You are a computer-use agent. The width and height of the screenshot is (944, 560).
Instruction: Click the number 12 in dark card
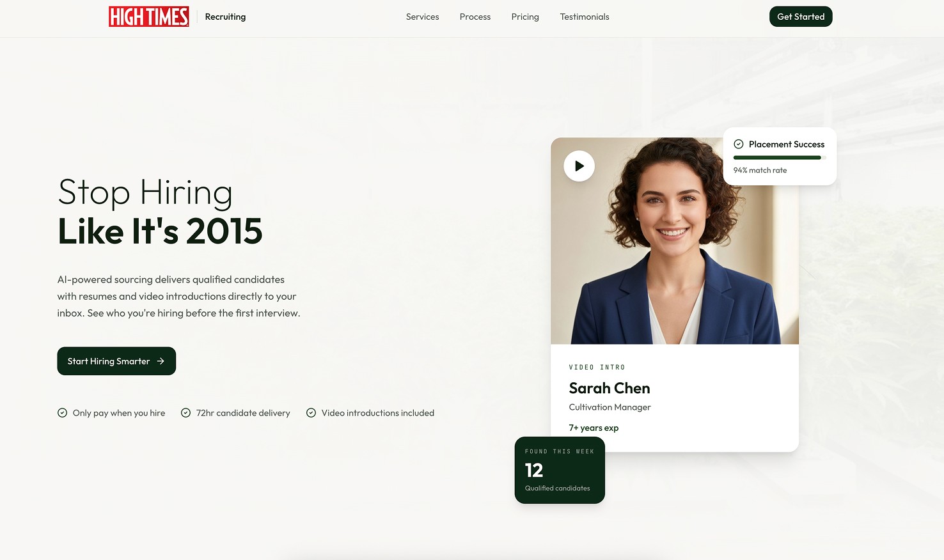[534, 471]
